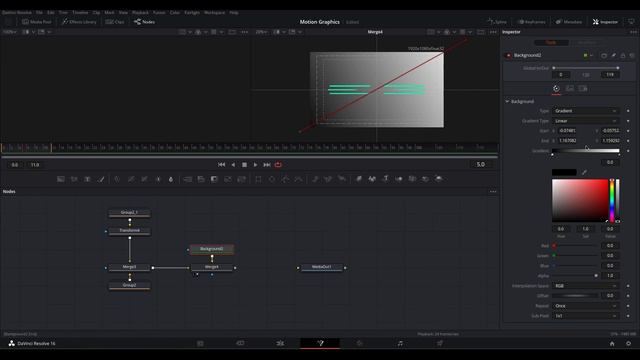Image resolution: width=640 pixels, height=360 pixels.
Task: Switch to the Modifiers tab in Inspector
Action: coord(587,42)
